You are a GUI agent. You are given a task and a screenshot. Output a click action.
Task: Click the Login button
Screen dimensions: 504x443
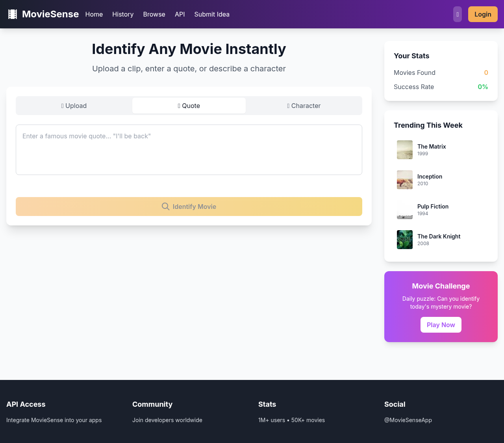pyautogui.click(x=483, y=14)
